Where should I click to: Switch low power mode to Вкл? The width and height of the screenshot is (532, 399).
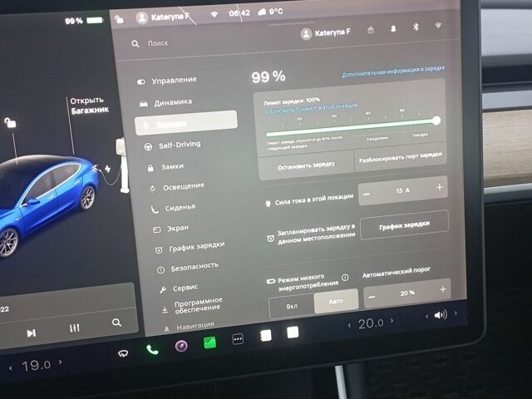tap(292, 307)
